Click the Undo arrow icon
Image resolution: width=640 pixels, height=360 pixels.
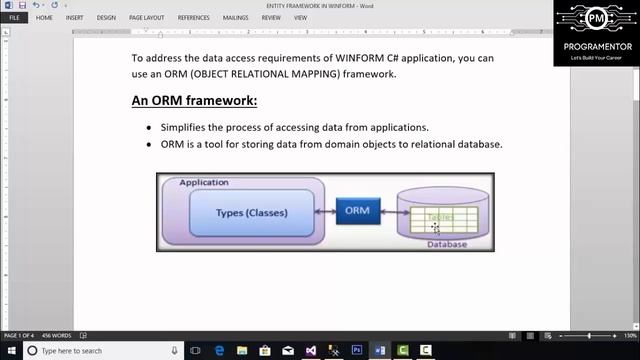[36, 5]
